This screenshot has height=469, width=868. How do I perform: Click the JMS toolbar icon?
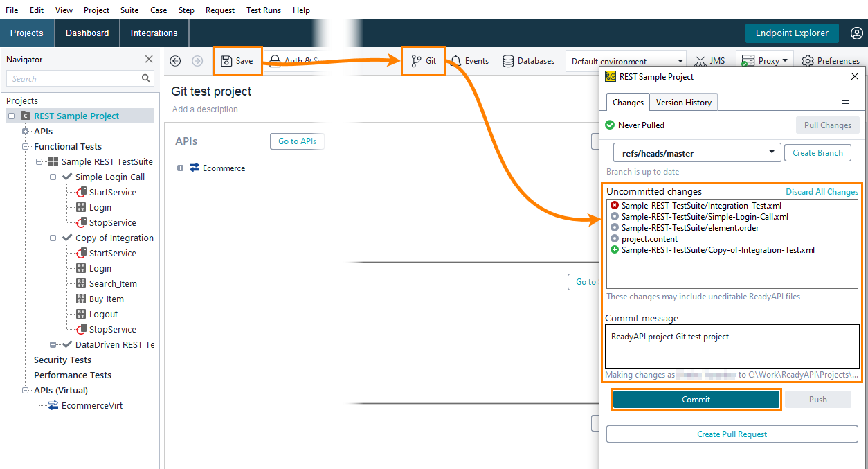click(x=709, y=60)
